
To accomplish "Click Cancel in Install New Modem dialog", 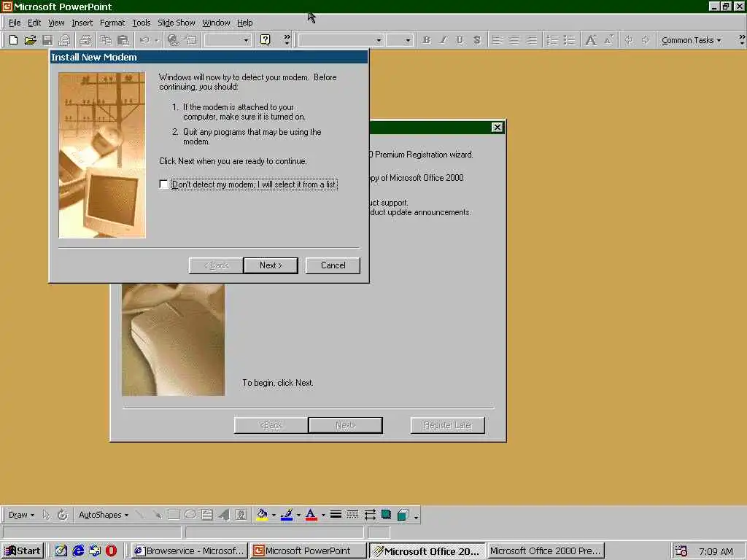I will (333, 265).
